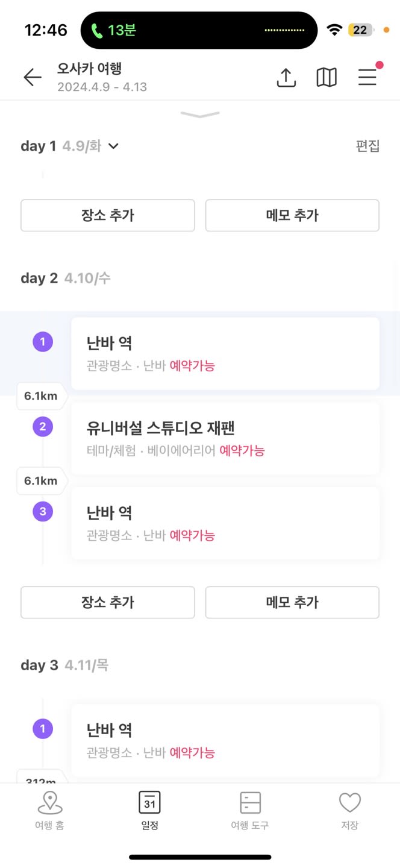Tap 예약가능 link on day 3 난바 역
400x868 pixels.
[x=192, y=752]
